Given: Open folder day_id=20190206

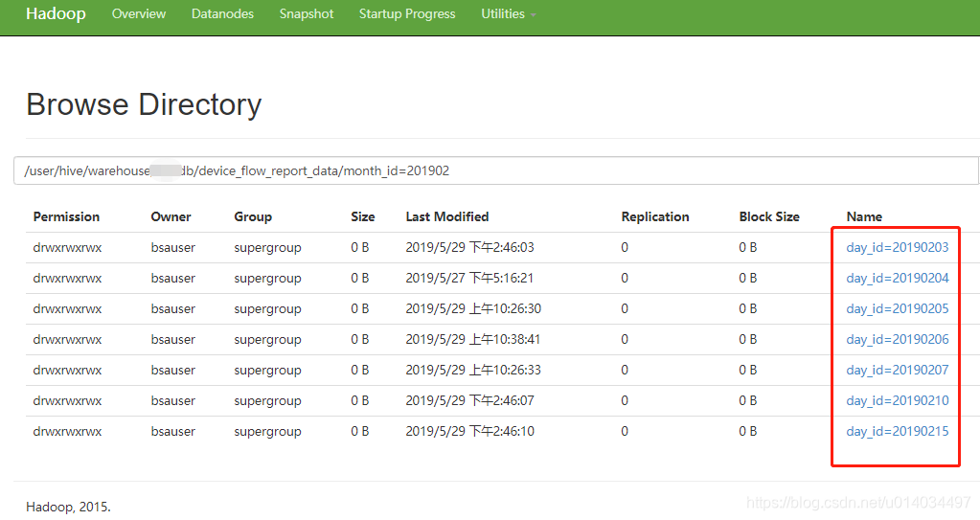Looking at the screenshot, I should click(x=898, y=339).
